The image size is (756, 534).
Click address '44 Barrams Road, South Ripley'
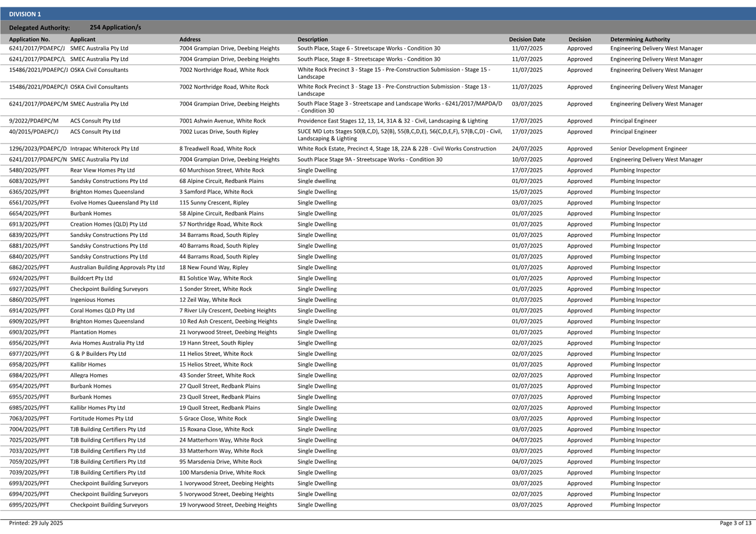[x=219, y=257]
